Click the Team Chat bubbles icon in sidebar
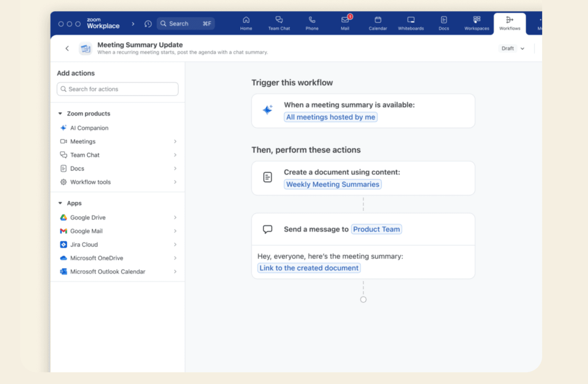The height and width of the screenshot is (384, 588). click(63, 155)
